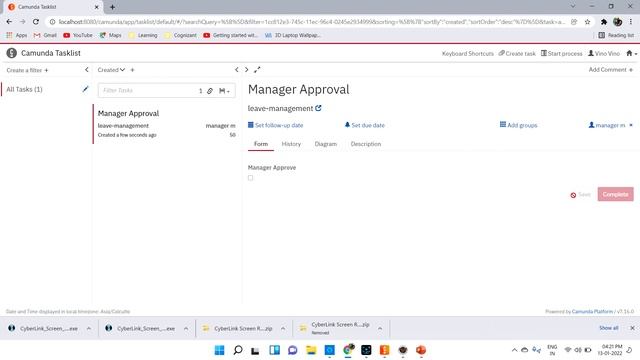Focus the Filter Tasks input field
The height and width of the screenshot is (360, 640).
pyautogui.click(x=147, y=91)
